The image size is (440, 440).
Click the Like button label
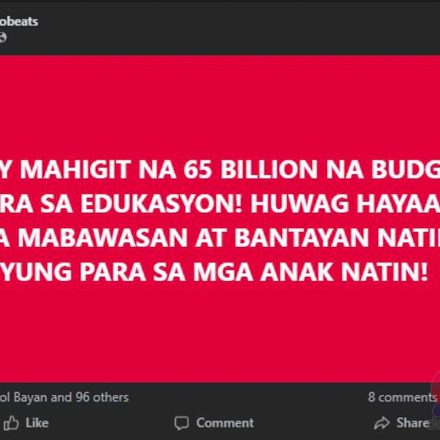click(37, 423)
